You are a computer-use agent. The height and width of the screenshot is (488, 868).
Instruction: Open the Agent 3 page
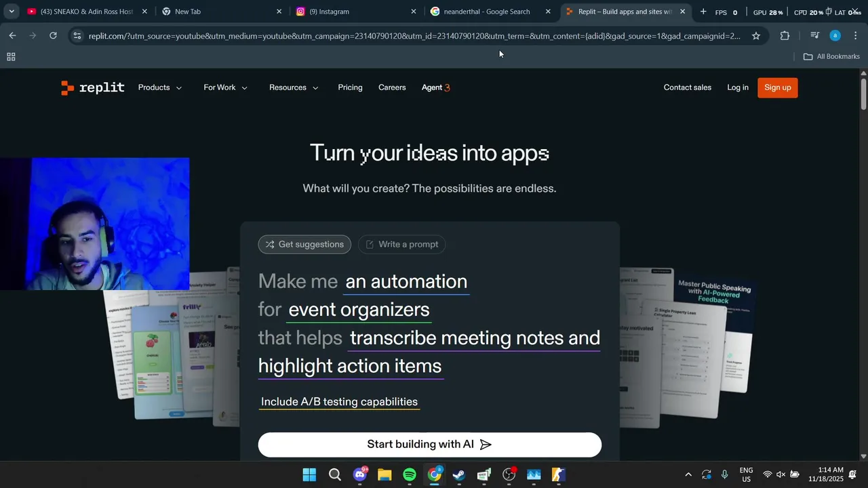tap(435, 87)
